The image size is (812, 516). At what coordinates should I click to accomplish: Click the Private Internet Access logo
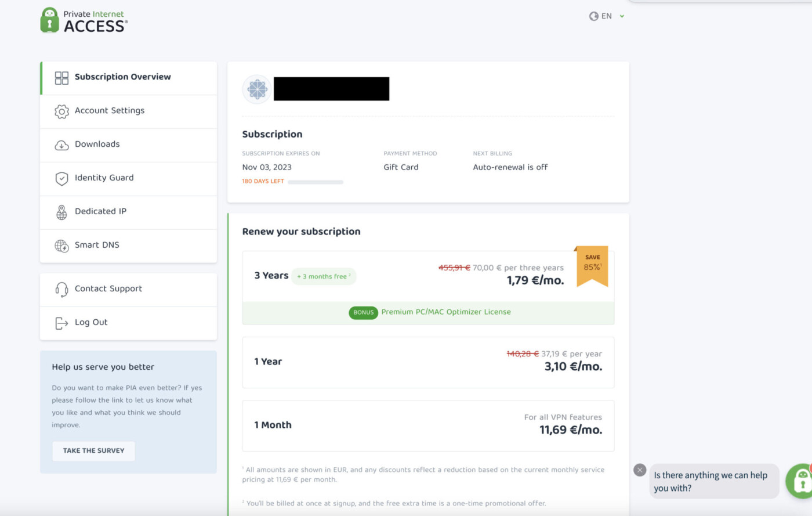[84, 21]
